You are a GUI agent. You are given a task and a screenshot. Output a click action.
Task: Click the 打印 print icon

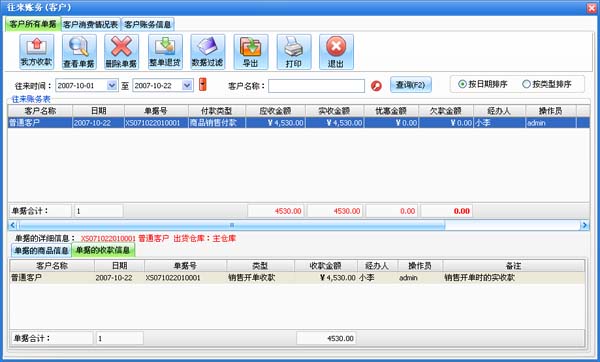pyautogui.click(x=294, y=52)
